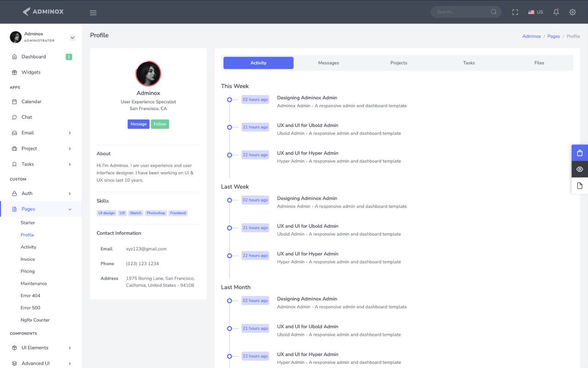The image size is (588, 368).
Task: Click the Chat bubble icon
Action: click(x=14, y=117)
